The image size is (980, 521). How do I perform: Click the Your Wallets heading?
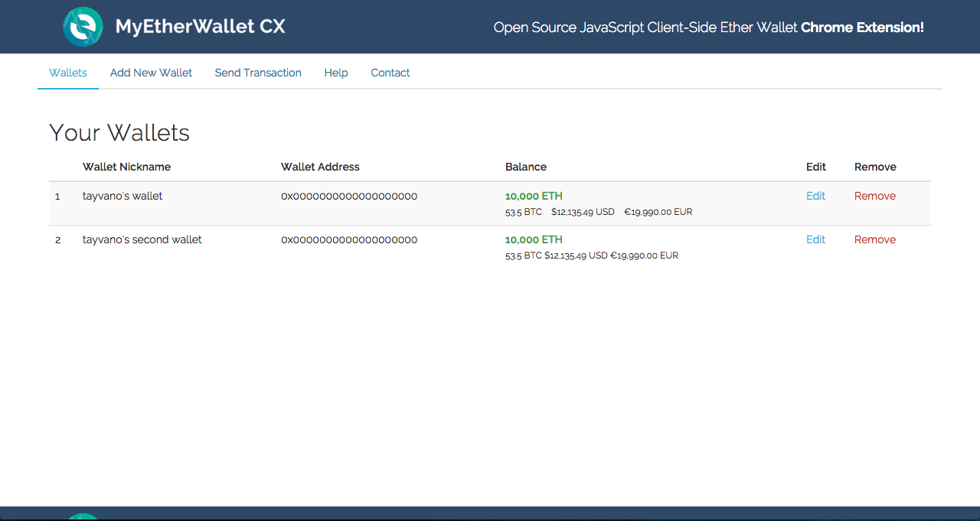(x=119, y=132)
